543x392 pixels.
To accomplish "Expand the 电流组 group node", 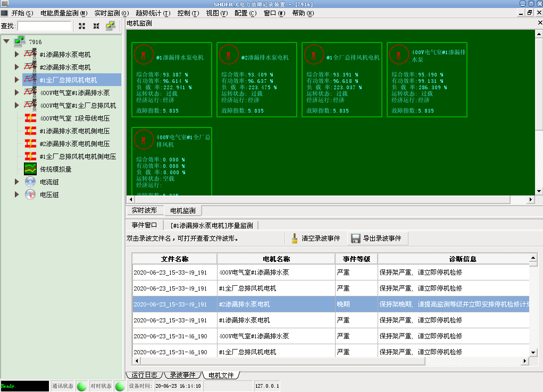I will tap(17, 182).
